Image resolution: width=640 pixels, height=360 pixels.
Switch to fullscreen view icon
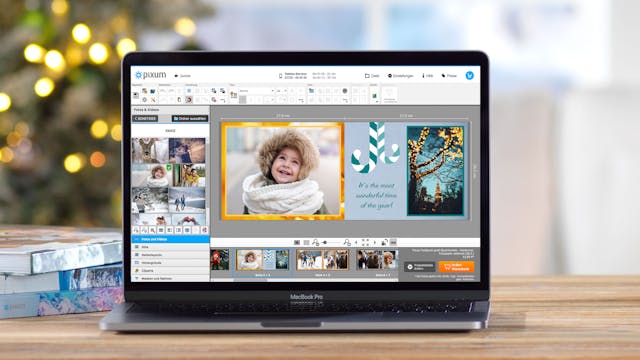pyautogui.click(x=365, y=242)
